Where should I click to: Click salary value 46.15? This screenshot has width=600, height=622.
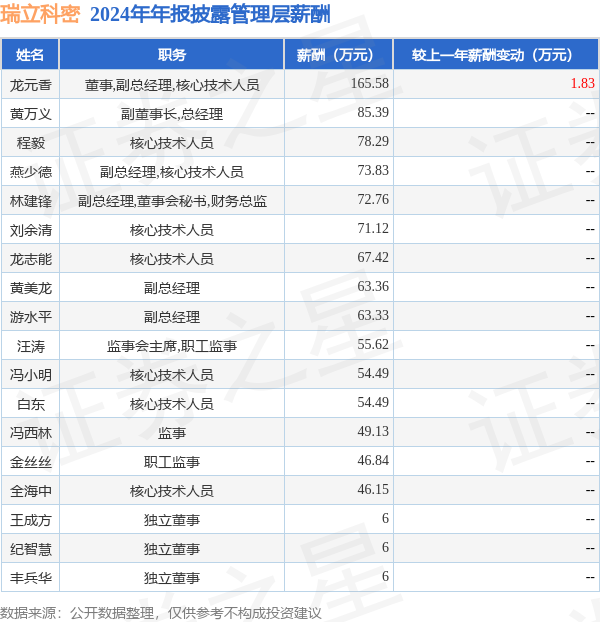click(373, 489)
